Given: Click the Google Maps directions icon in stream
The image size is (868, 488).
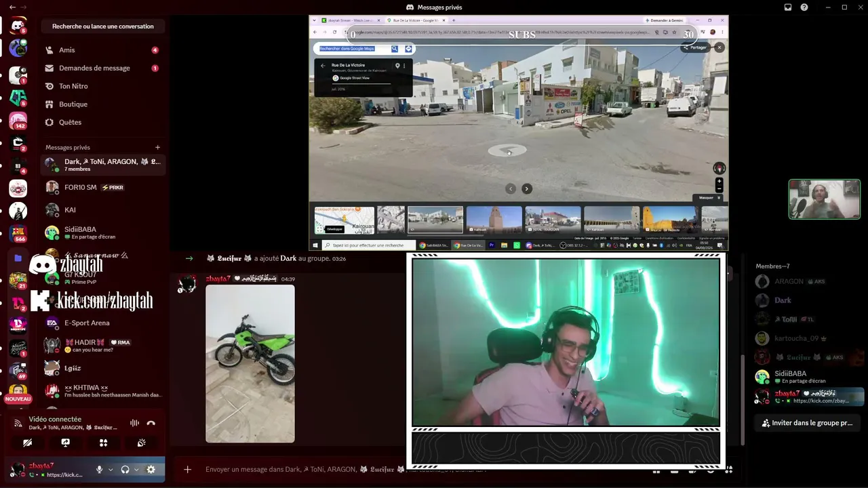Looking at the screenshot, I should 408,49.
